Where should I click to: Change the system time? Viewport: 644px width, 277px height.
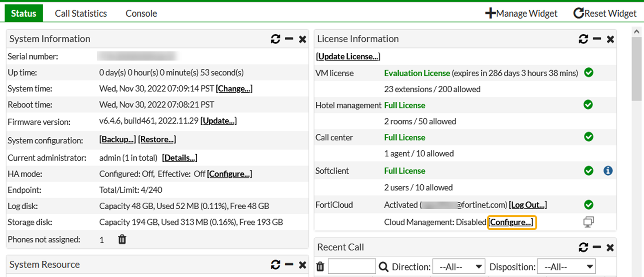(x=234, y=89)
